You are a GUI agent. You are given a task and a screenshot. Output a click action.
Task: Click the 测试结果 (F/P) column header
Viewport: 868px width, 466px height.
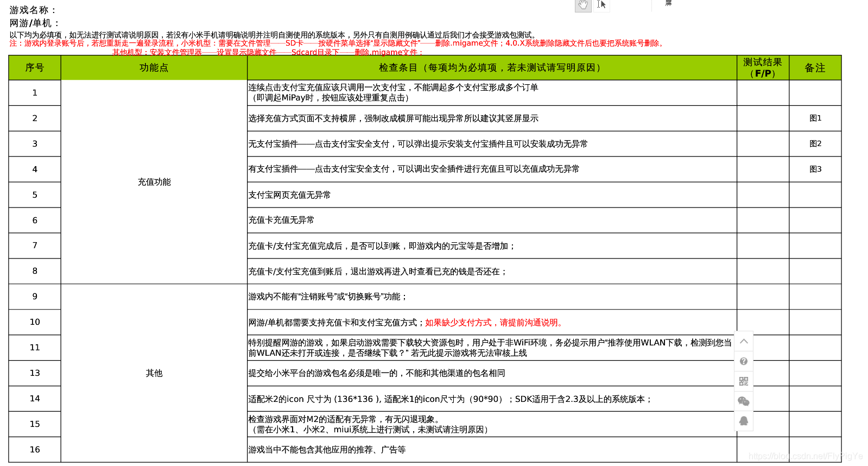coord(763,68)
